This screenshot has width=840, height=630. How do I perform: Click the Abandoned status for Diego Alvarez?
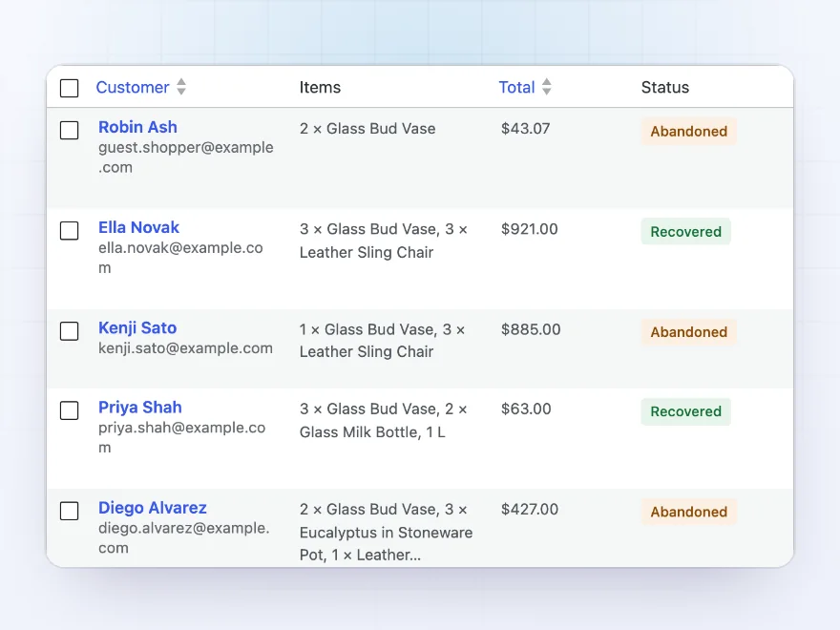[689, 512]
